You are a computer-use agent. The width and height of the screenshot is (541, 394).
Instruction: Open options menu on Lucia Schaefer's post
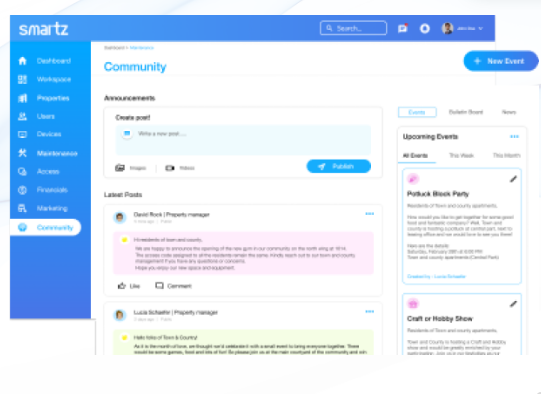click(370, 312)
